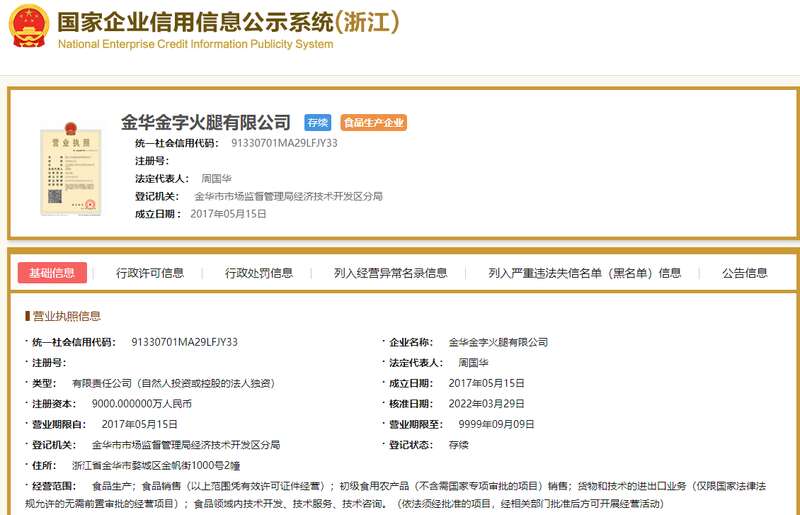This screenshot has width=800, height=515.
Task: Click the company heading 金华金字火腿有限公司
Action: (x=206, y=122)
